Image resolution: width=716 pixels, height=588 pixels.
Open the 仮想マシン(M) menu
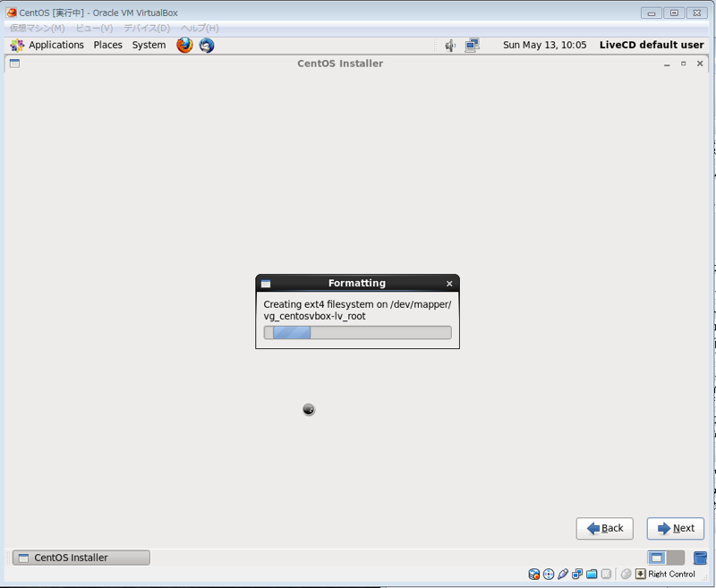point(38,29)
